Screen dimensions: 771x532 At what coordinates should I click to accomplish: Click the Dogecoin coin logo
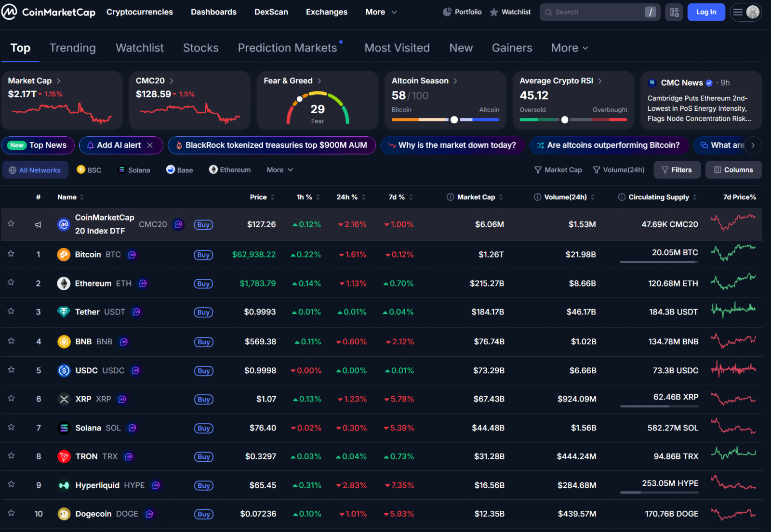[64, 514]
